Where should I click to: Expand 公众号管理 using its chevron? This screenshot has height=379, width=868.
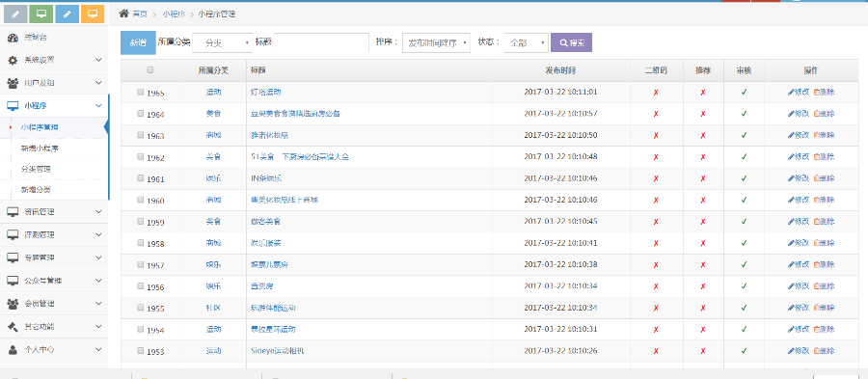click(98, 281)
